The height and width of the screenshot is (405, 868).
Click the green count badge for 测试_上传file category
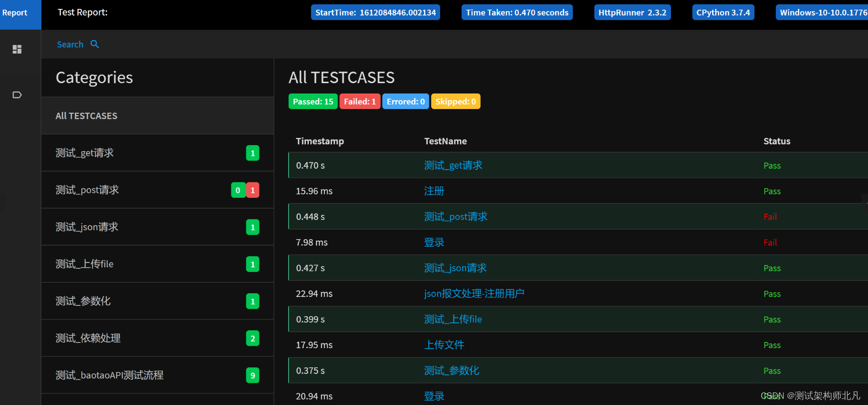point(253,265)
